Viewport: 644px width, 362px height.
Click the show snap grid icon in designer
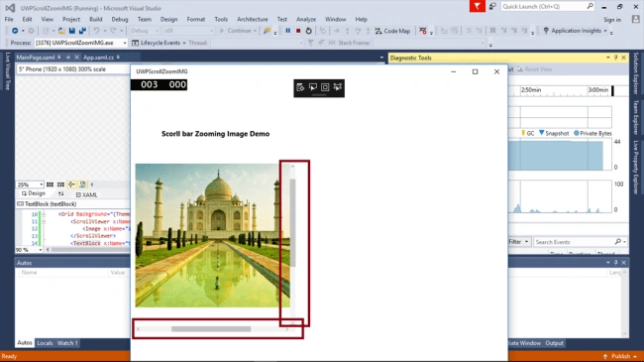click(50, 184)
